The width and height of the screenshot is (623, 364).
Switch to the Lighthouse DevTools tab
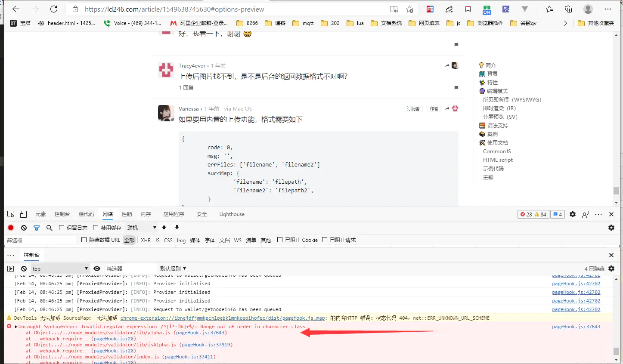click(x=232, y=214)
